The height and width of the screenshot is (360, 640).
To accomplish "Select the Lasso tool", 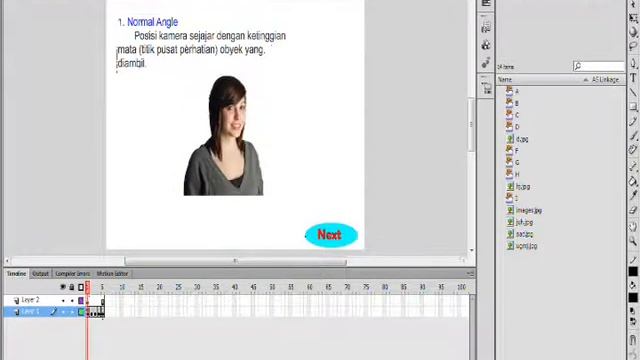I will coord(633,45).
